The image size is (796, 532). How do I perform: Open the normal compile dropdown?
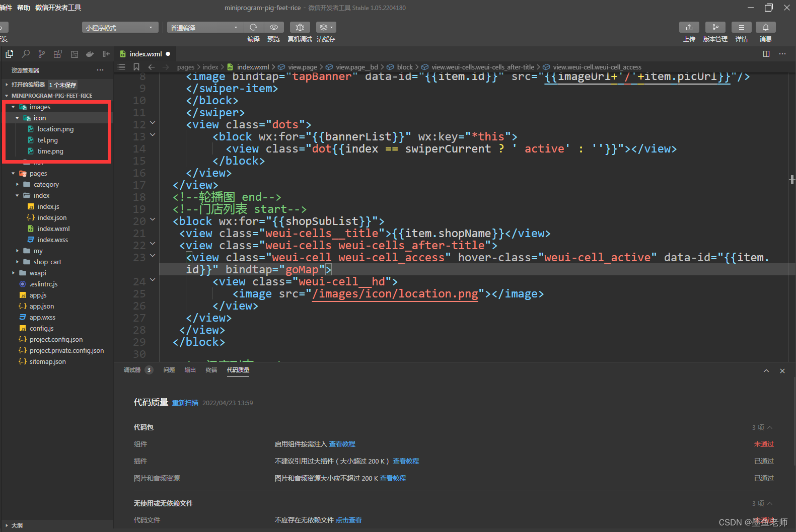pyautogui.click(x=205, y=27)
